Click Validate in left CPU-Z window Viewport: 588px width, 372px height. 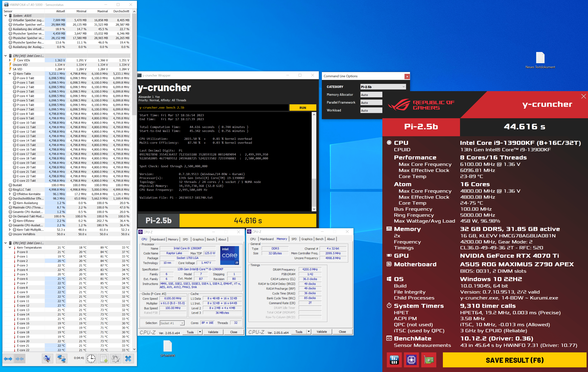(213, 332)
